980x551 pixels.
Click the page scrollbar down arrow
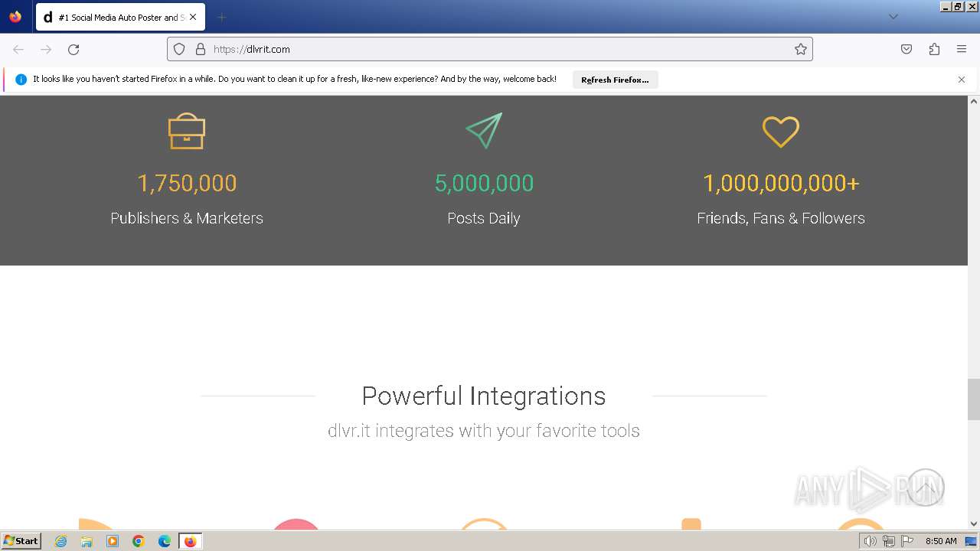[974, 524]
